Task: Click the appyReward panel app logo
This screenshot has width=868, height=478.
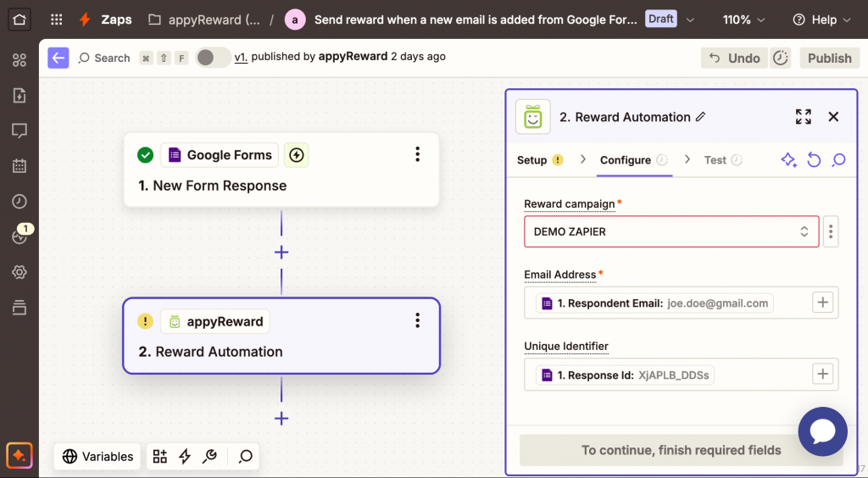Action: [x=532, y=117]
